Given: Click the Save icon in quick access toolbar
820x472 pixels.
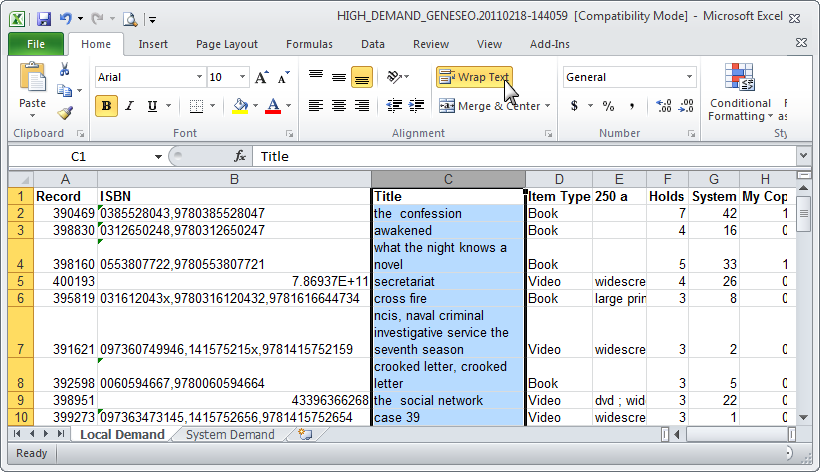Looking at the screenshot, I should coord(43,19).
